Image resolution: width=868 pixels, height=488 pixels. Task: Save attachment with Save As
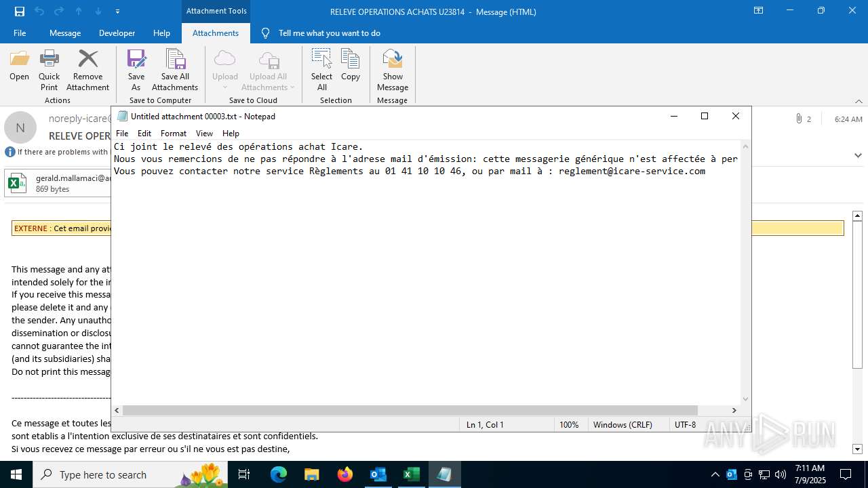(136, 70)
